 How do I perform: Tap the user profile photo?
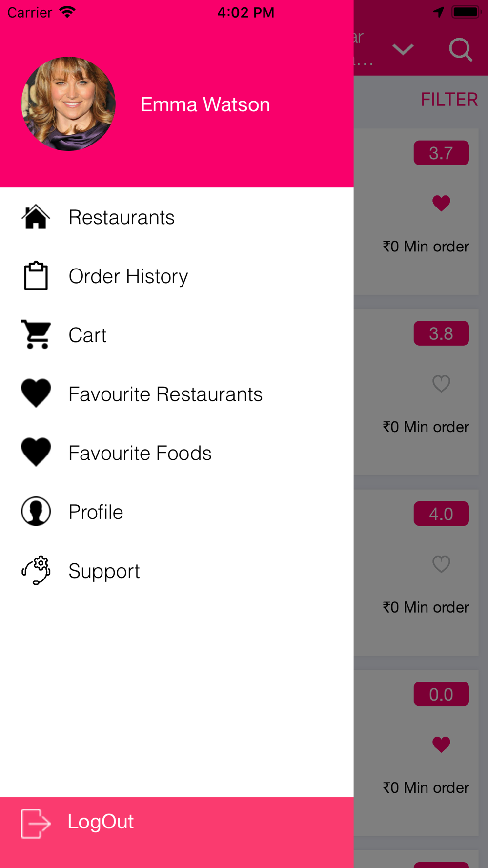(x=69, y=104)
